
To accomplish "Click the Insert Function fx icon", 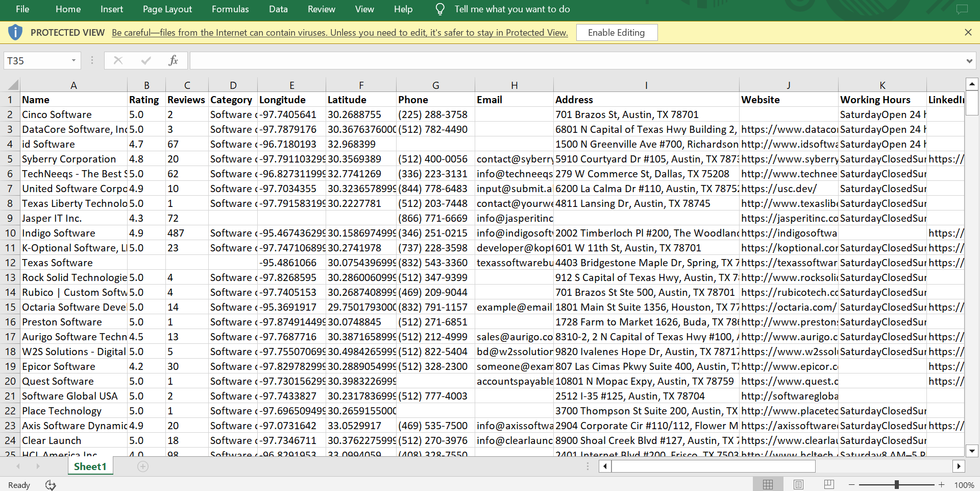I will [173, 61].
